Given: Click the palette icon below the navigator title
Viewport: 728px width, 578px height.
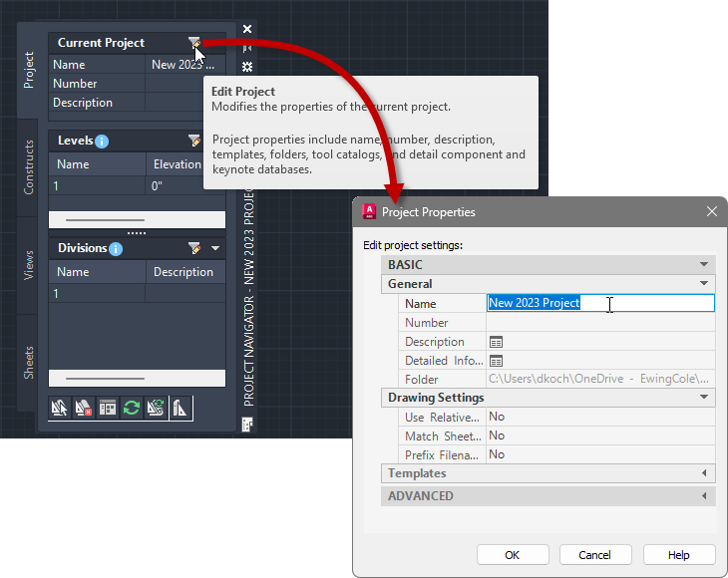Looking at the screenshot, I should pos(247,424).
